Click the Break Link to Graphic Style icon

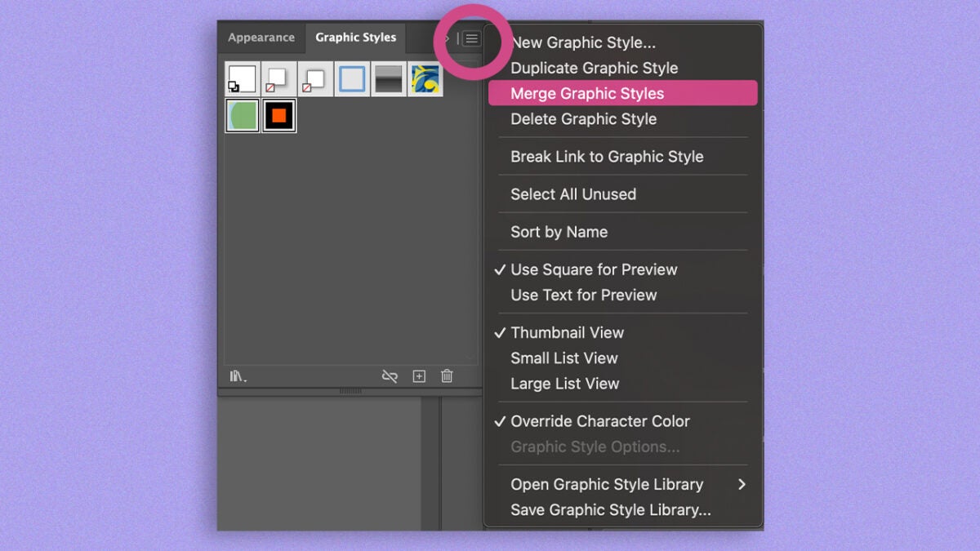click(x=390, y=376)
